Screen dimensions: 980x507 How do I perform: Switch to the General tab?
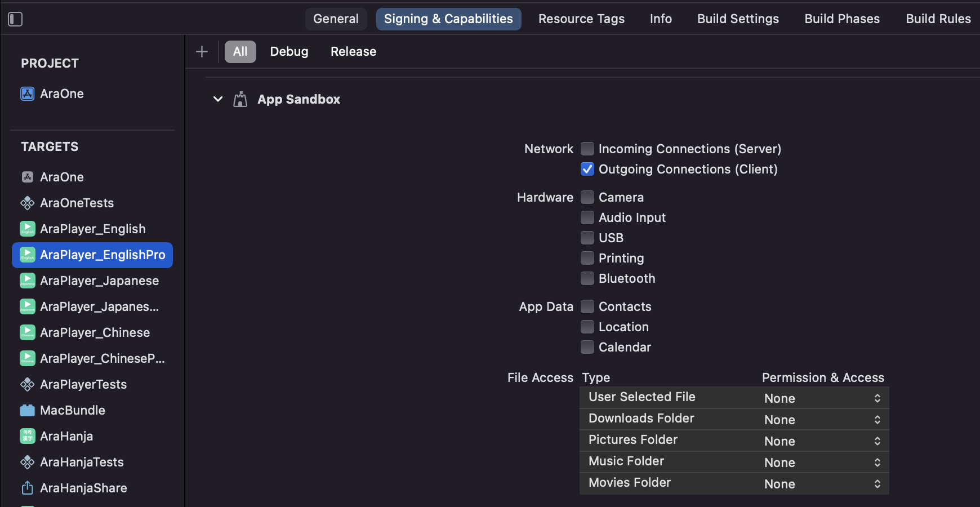[x=336, y=19]
